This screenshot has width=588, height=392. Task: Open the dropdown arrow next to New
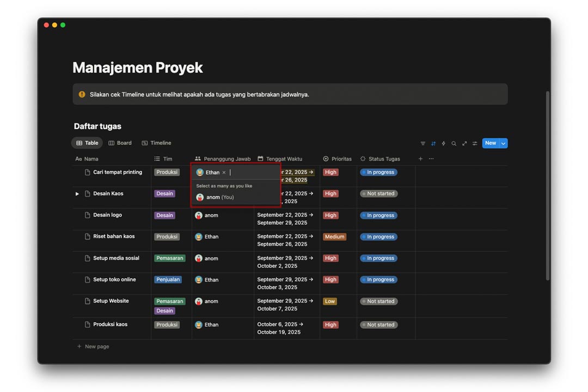(503, 143)
